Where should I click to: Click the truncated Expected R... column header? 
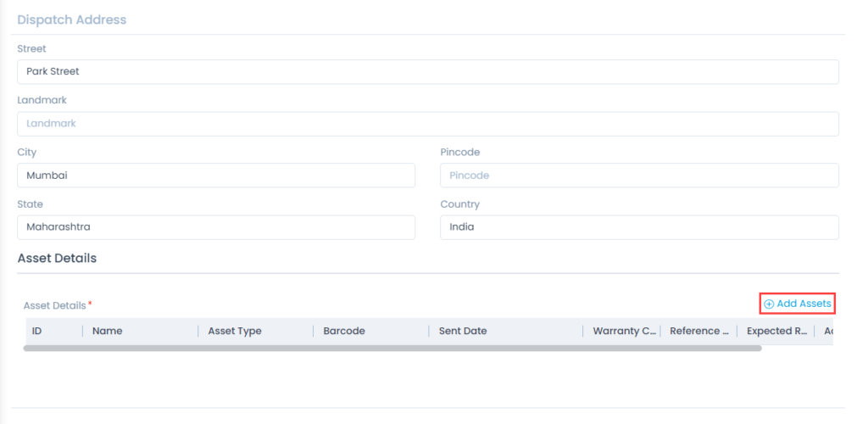(x=776, y=331)
